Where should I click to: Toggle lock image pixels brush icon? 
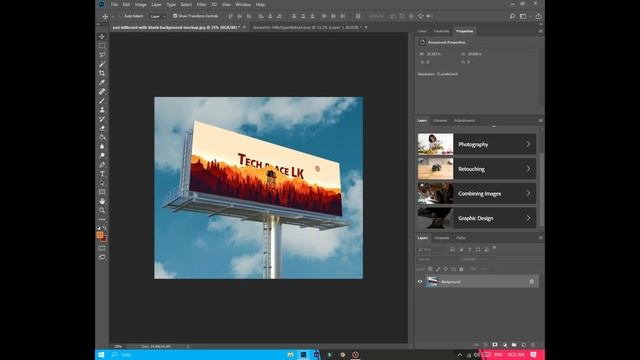tap(438, 269)
